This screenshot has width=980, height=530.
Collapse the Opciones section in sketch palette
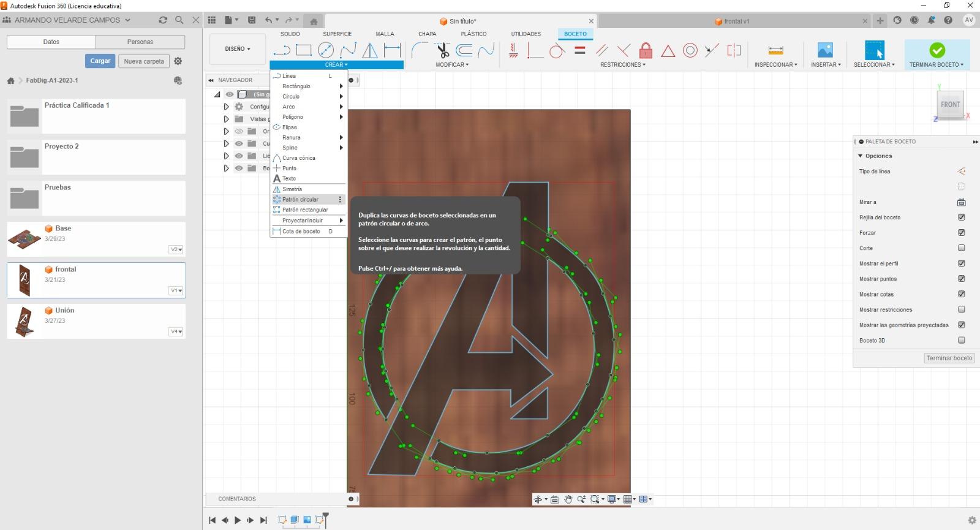coord(861,156)
